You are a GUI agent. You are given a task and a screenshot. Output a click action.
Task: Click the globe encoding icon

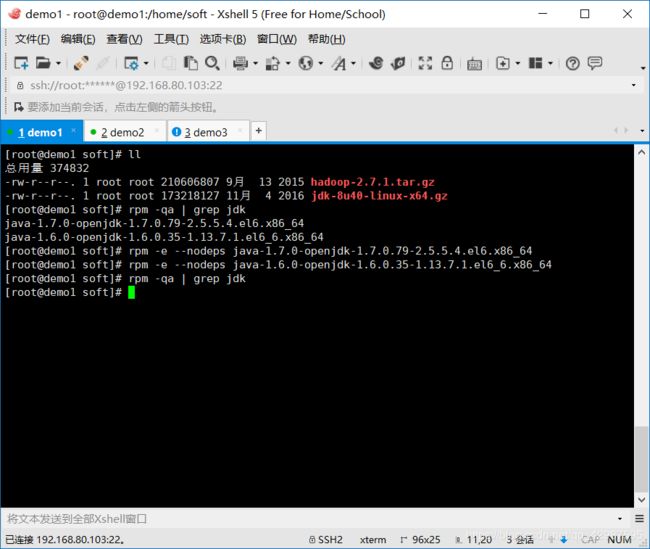coord(306,63)
